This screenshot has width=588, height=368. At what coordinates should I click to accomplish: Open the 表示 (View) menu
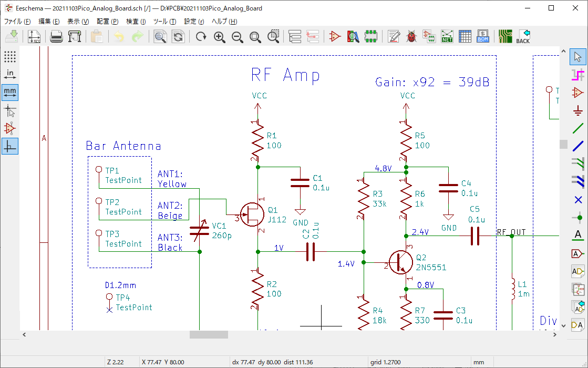click(78, 22)
